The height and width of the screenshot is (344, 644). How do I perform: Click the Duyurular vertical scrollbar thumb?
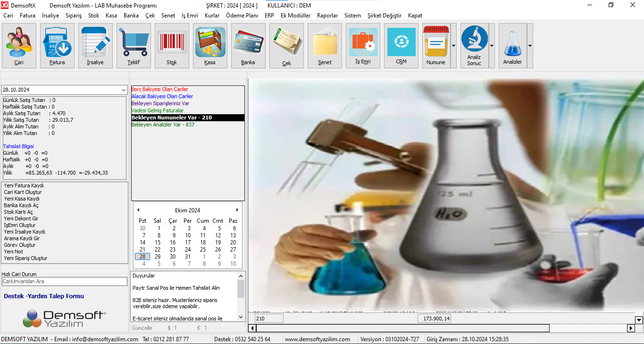pos(241,289)
